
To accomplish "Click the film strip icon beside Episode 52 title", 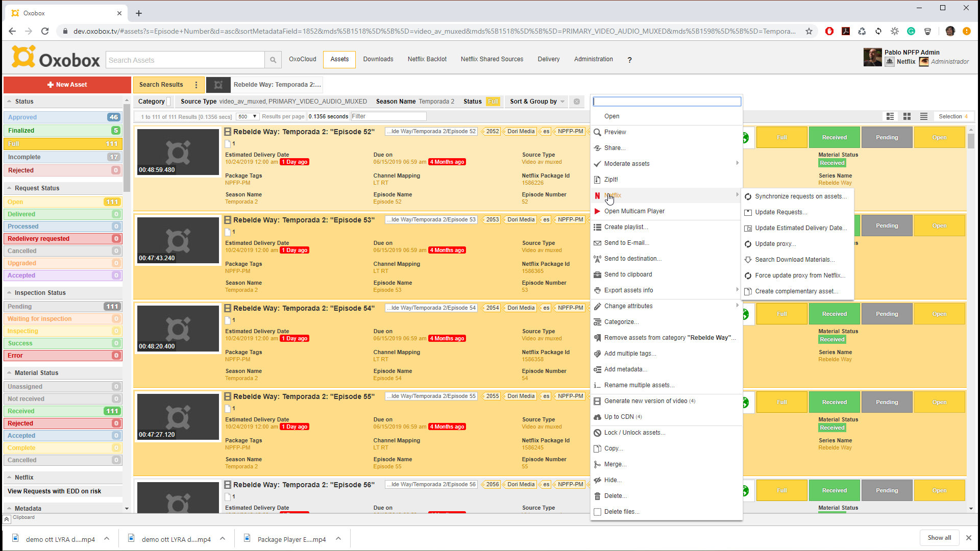I will pyautogui.click(x=228, y=132).
